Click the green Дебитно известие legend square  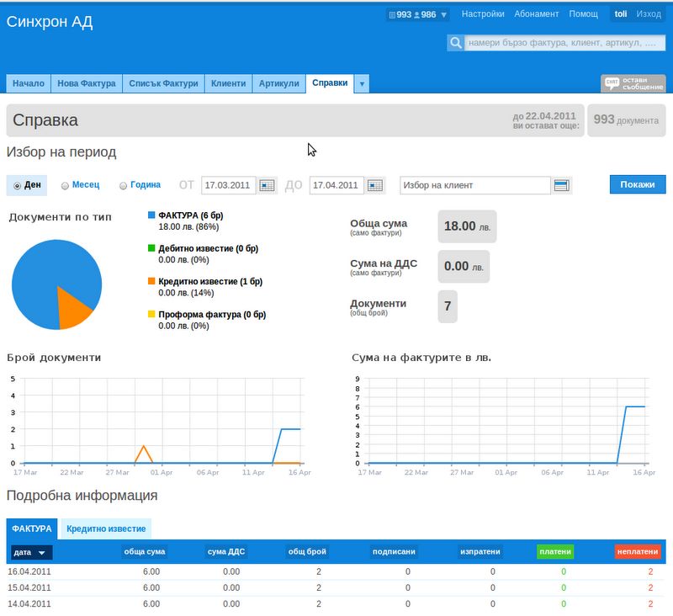151,248
